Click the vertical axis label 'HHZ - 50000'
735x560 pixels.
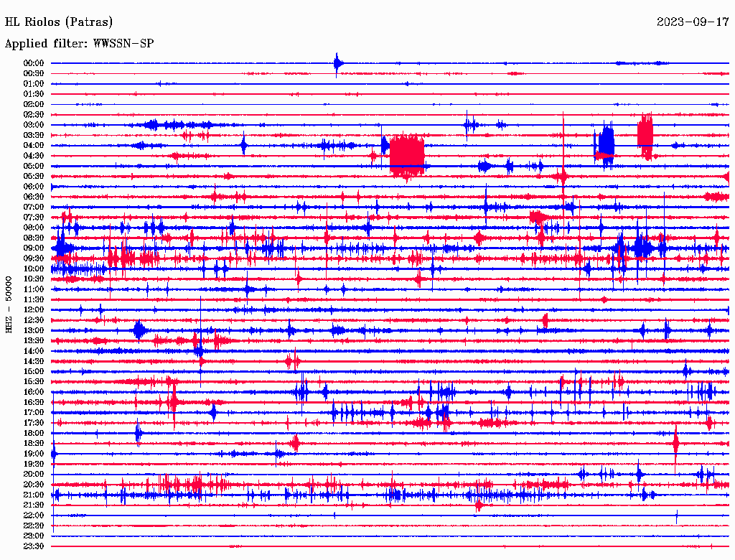click(9, 305)
